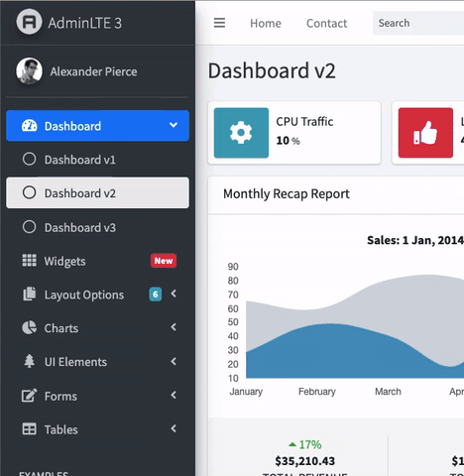Open the Charts menu label
This screenshot has width=464, height=476.
pos(61,328)
